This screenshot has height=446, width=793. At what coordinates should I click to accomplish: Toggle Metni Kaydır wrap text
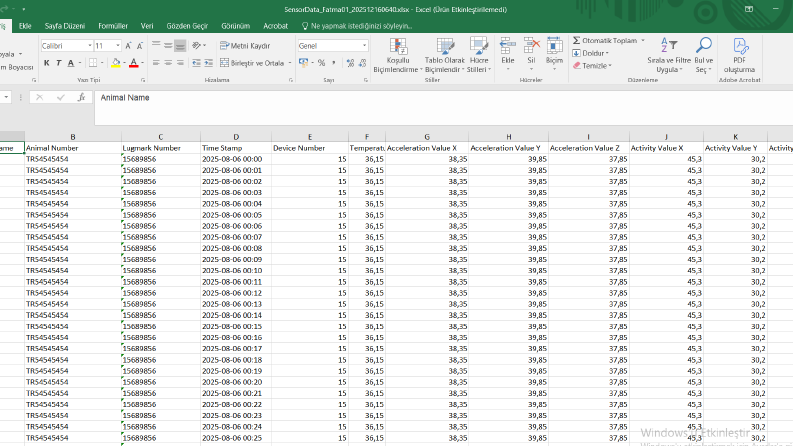point(245,46)
